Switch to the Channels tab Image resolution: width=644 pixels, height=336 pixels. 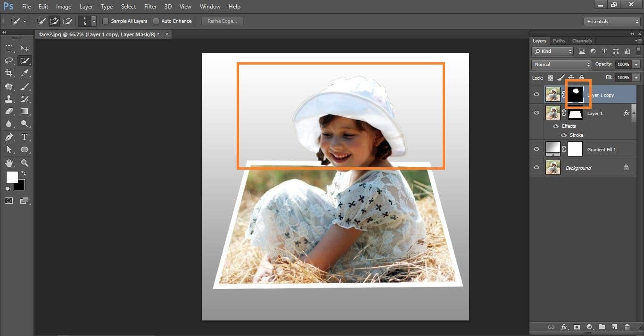(x=582, y=41)
